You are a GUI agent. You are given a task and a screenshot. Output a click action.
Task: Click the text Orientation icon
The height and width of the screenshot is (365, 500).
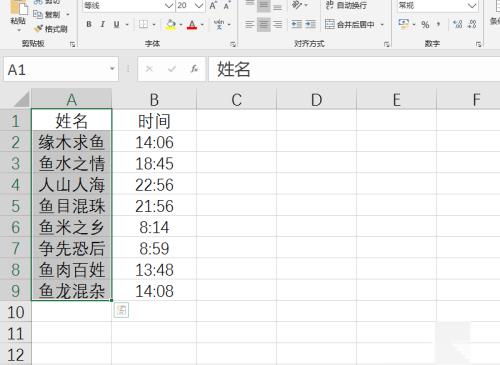tap(296, 5)
